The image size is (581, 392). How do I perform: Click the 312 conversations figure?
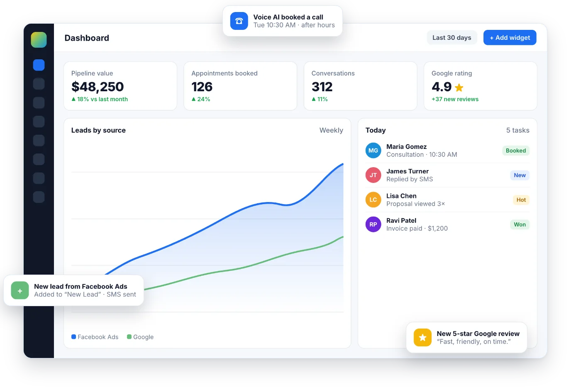click(x=322, y=87)
